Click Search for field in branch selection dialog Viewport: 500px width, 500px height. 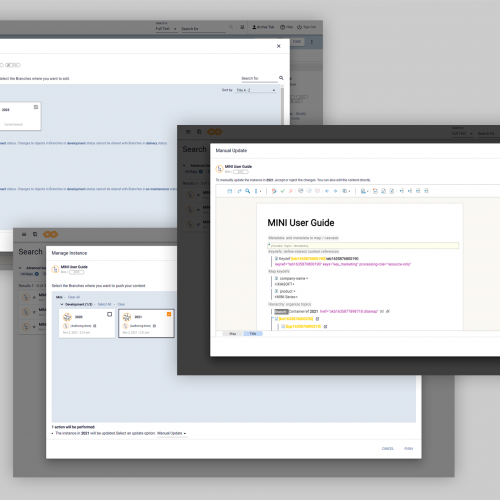coord(259,78)
